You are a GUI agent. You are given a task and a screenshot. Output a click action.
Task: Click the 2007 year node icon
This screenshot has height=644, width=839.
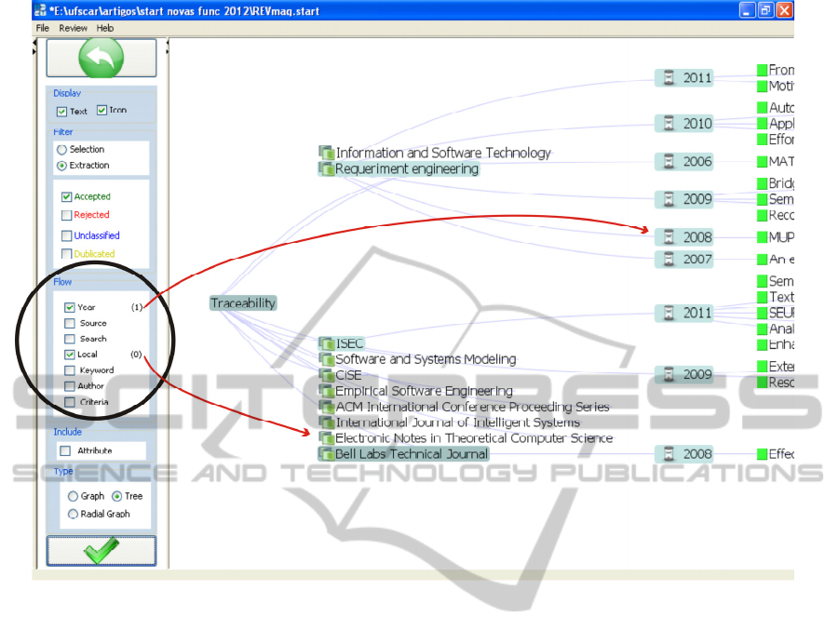pyautogui.click(x=668, y=260)
